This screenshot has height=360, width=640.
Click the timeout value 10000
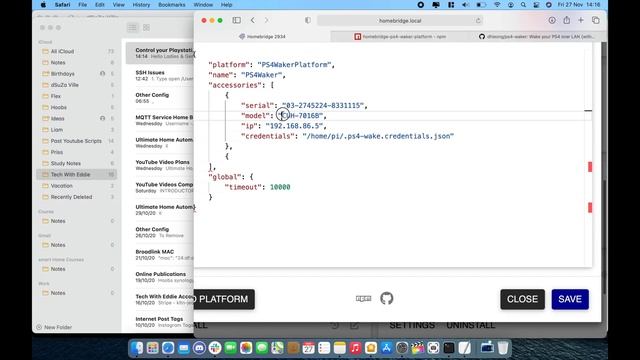[x=280, y=187]
